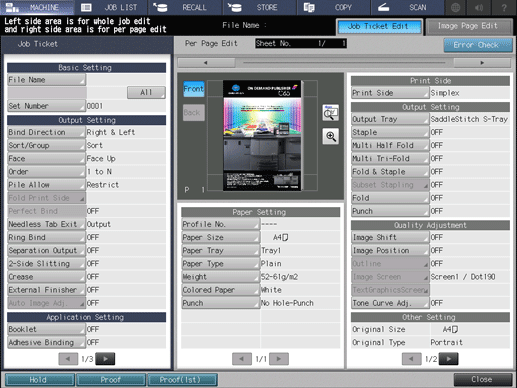Open the Punch setting in Paper Setting

(220, 303)
